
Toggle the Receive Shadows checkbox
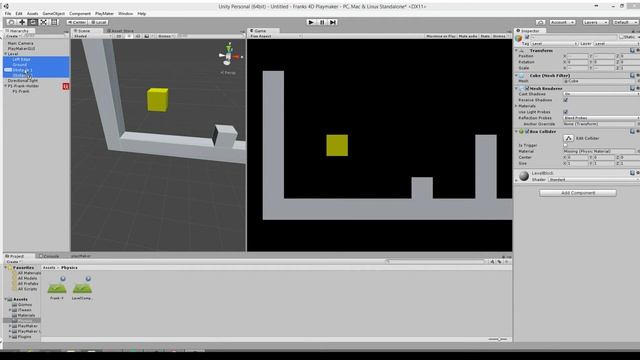click(x=566, y=100)
